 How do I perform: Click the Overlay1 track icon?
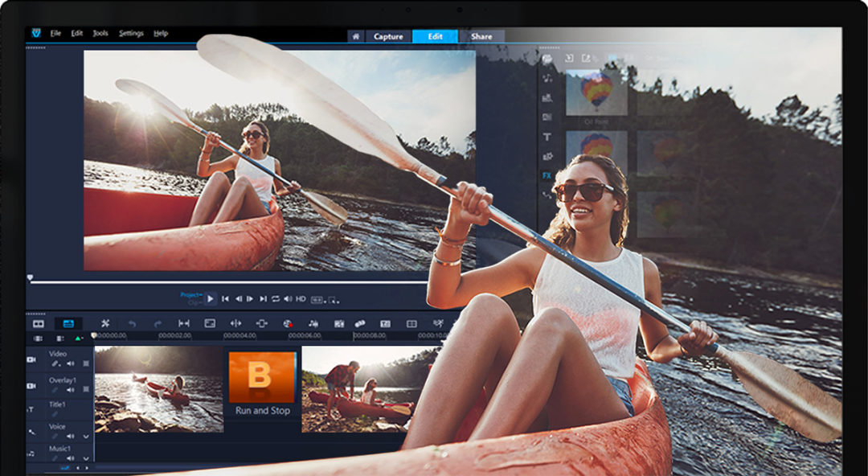[31, 386]
